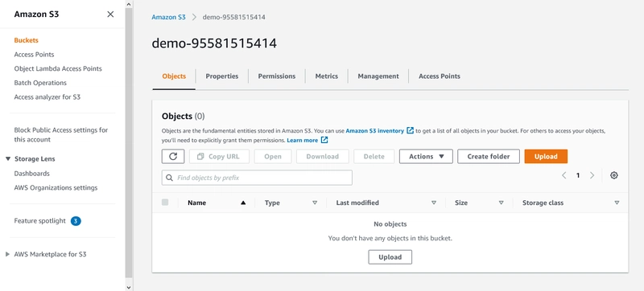
Task: Sort by Storage class column arrow
Action: [x=617, y=203]
